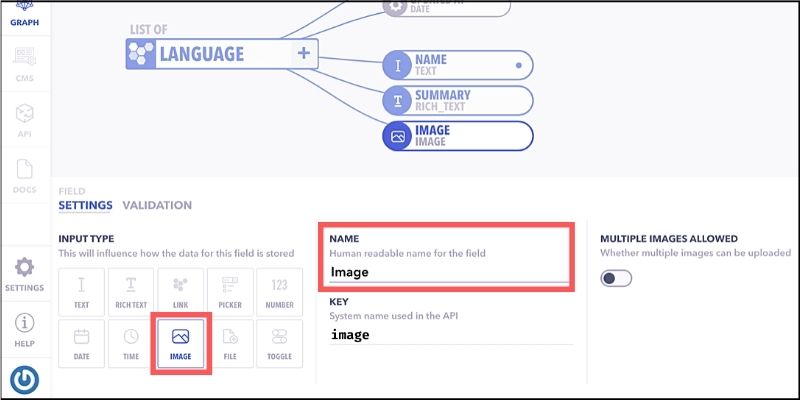Click the Image node picture icon

click(397, 136)
